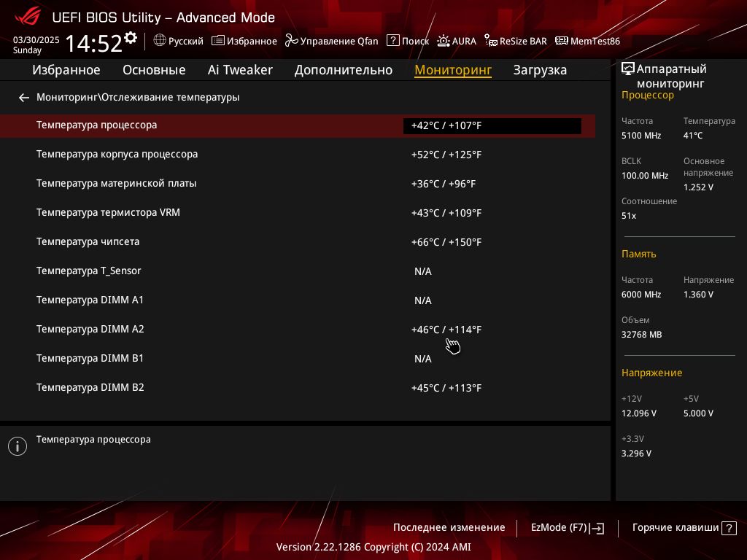Select Температура DIMM B2 row
Viewport: 747px width, 560px height.
point(298,388)
